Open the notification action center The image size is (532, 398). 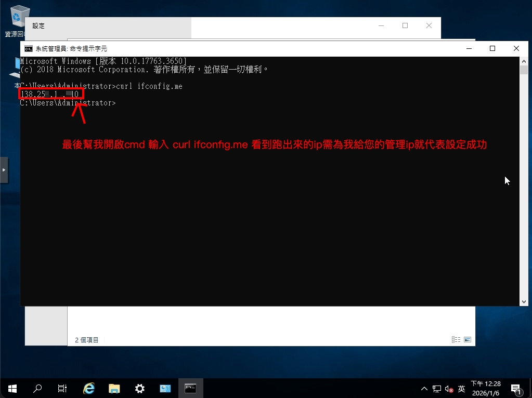click(516, 389)
